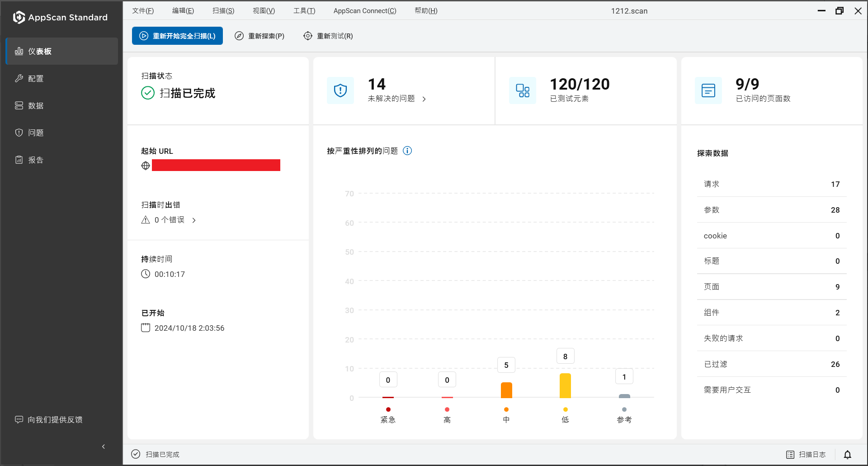This screenshot has height=466, width=868.
Task: Click the value label 5 above medium bar
Action: tap(506, 365)
